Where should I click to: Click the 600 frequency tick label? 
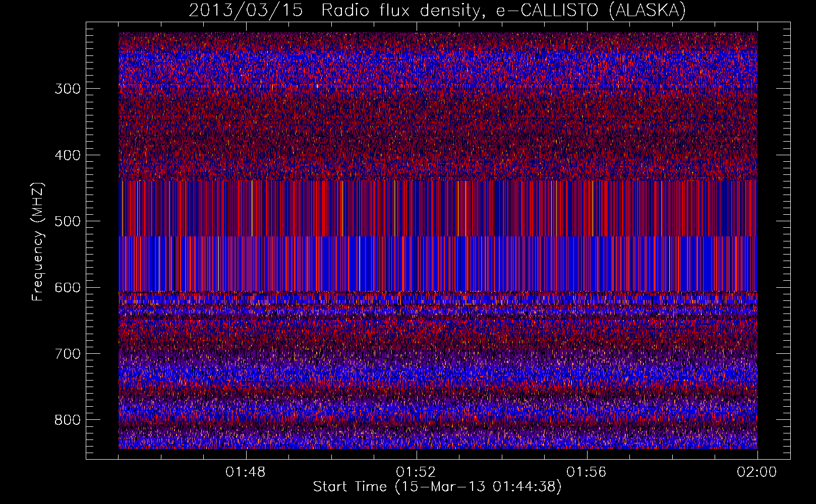(x=68, y=288)
